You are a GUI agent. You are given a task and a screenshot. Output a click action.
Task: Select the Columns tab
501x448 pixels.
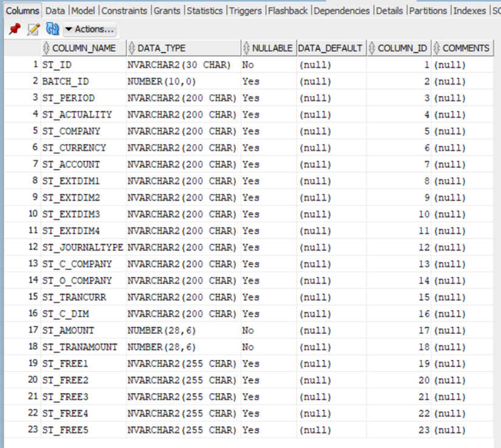point(22,11)
